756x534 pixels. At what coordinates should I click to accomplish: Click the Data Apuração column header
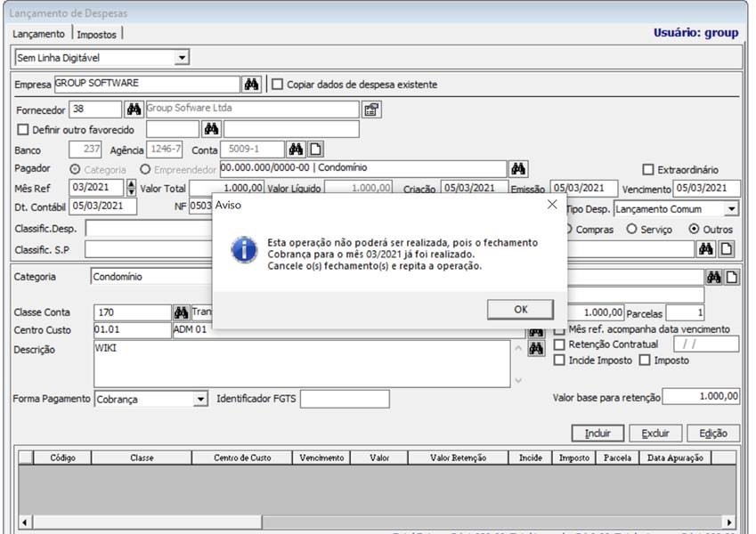[675, 457]
